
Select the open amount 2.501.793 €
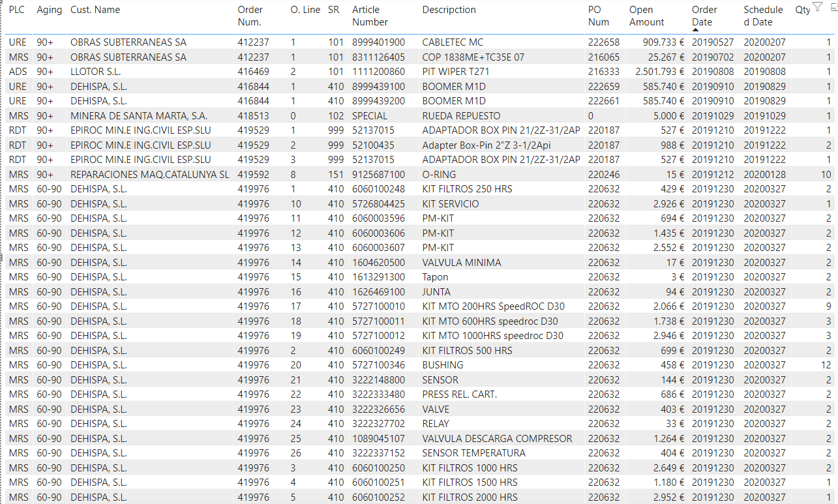660,72
